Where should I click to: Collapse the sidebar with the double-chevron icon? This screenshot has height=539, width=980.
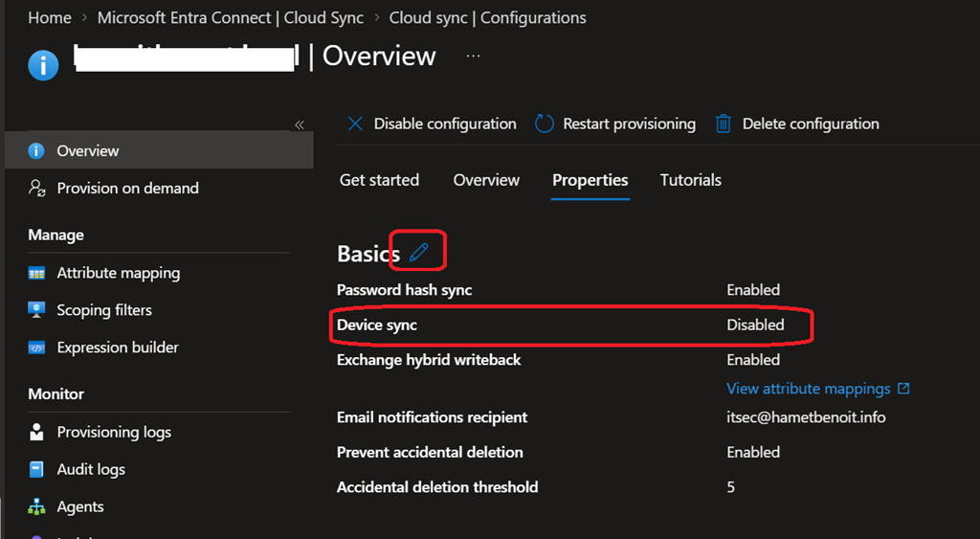coord(300,124)
